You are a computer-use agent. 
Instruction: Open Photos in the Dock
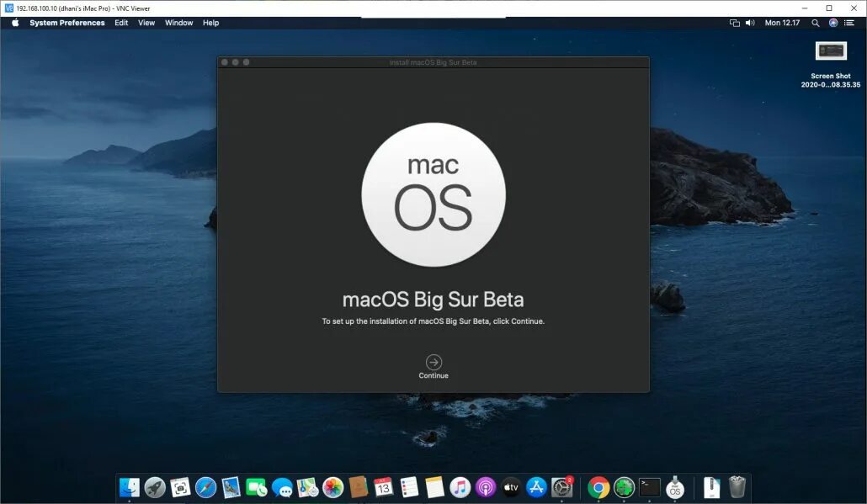coord(332,487)
